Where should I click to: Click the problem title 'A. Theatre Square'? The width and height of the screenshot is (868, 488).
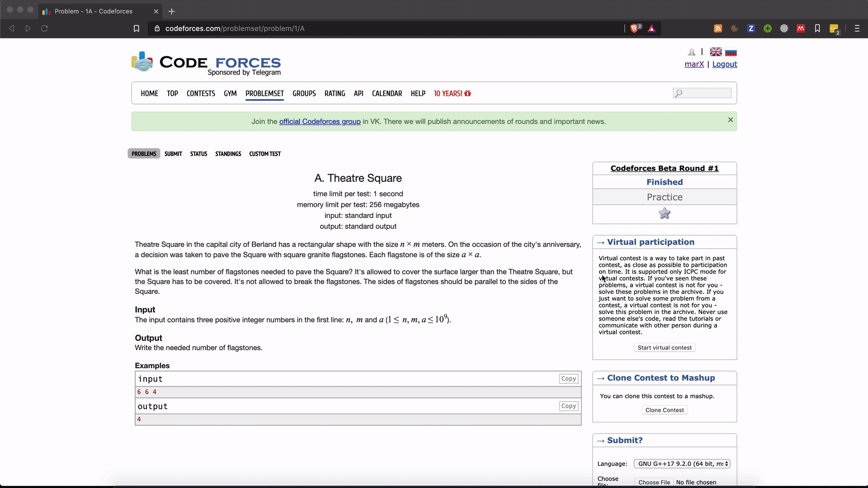[x=358, y=178]
